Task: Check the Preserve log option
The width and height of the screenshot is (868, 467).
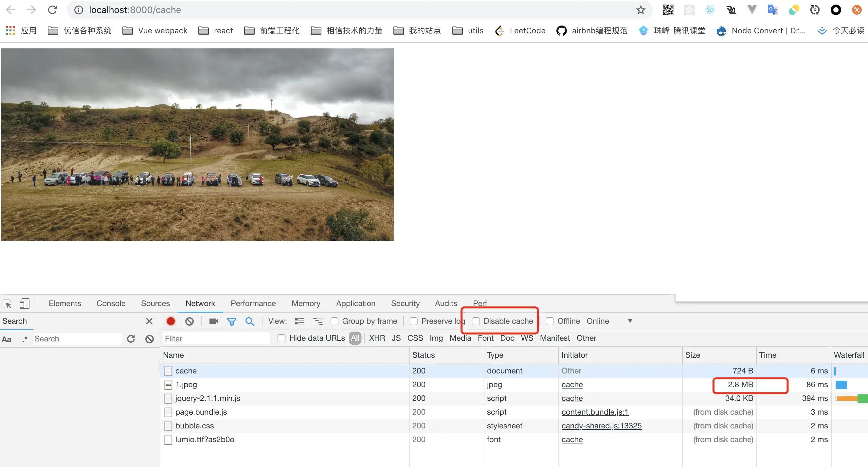Action: click(414, 321)
